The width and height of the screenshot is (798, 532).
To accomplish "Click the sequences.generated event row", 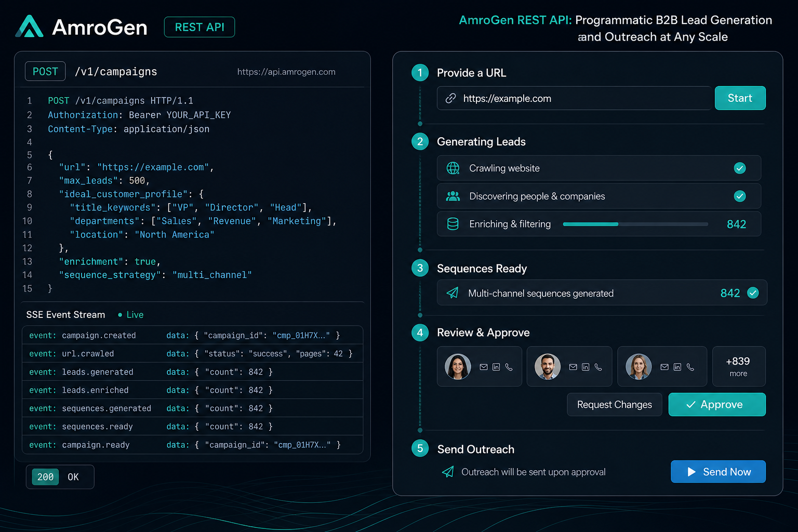I will point(192,408).
